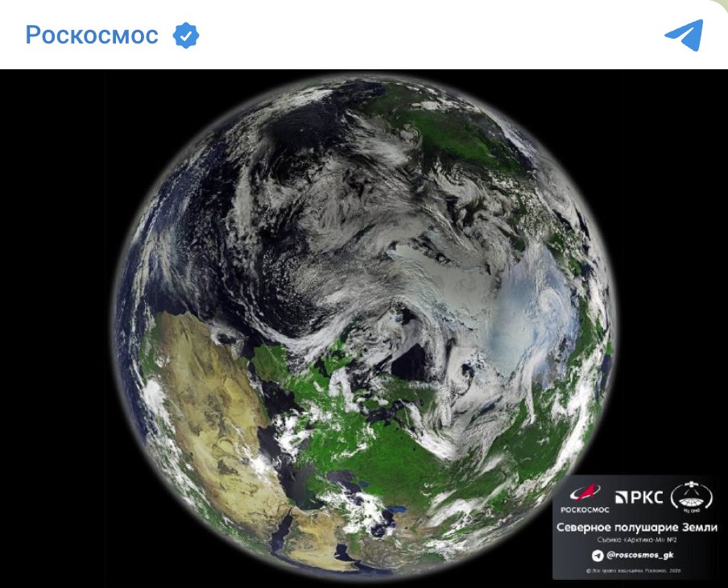Click the tan Sahara desert region
Viewport: 728px width, 588px height.
pos(209,408)
